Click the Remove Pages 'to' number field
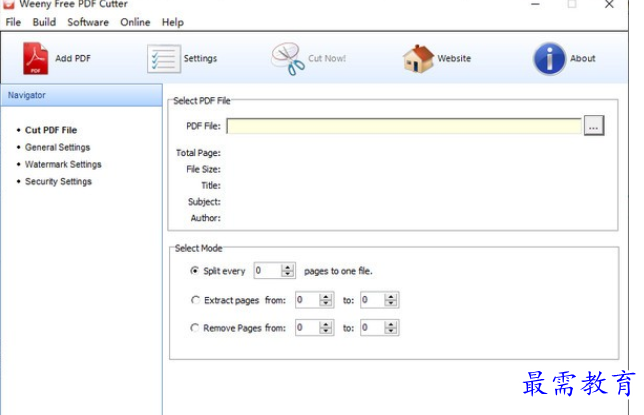The image size is (644, 415). (373, 328)
